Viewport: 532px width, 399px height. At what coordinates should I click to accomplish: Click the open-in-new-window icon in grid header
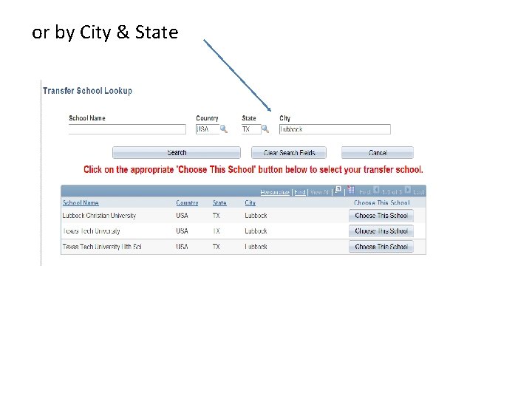(x=338, y=190)
